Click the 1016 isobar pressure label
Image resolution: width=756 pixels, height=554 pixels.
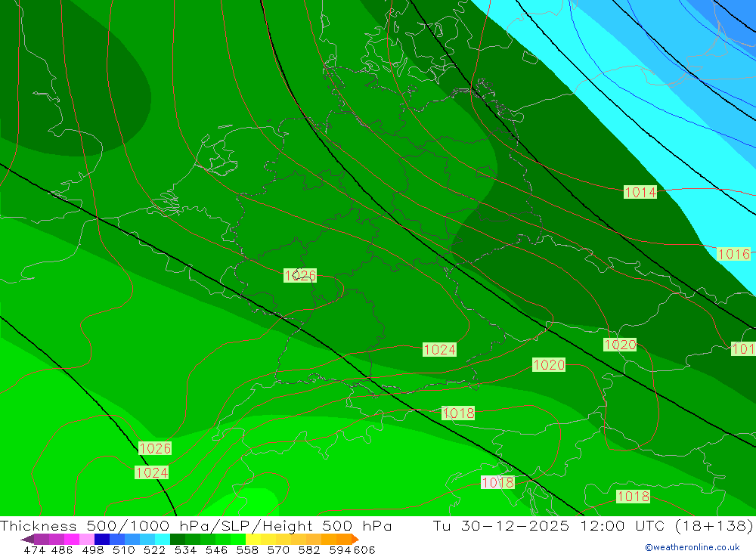point(734,254)
